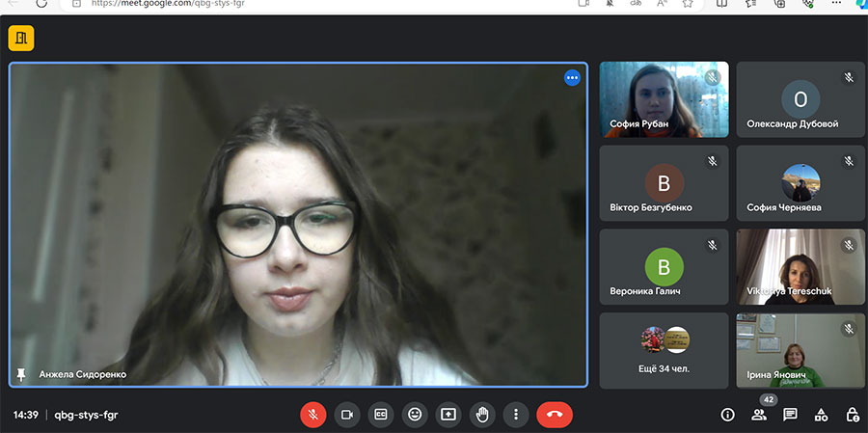Click the name label Анжела Сидоренко
This screenshot has width=868, height=433.
pyautogui.click(x=83, y=375)
